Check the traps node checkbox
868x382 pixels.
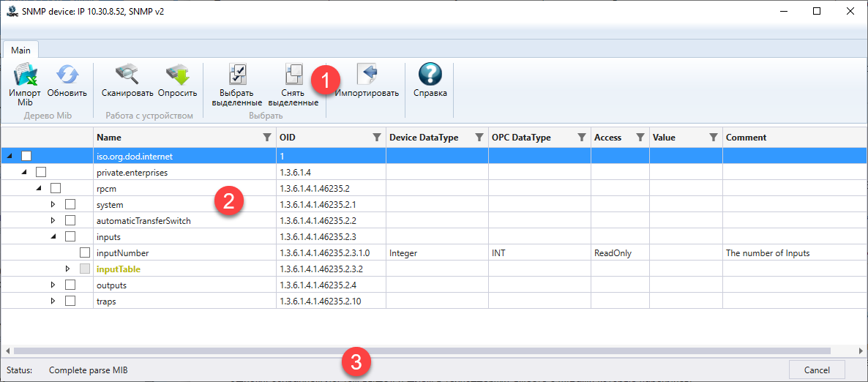pyautogui.click(x=70, y=302)
